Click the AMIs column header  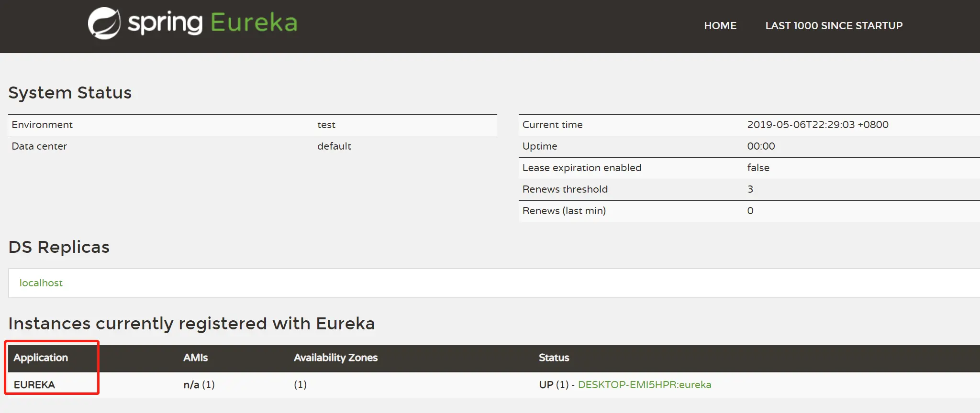(x=196, y=358)
